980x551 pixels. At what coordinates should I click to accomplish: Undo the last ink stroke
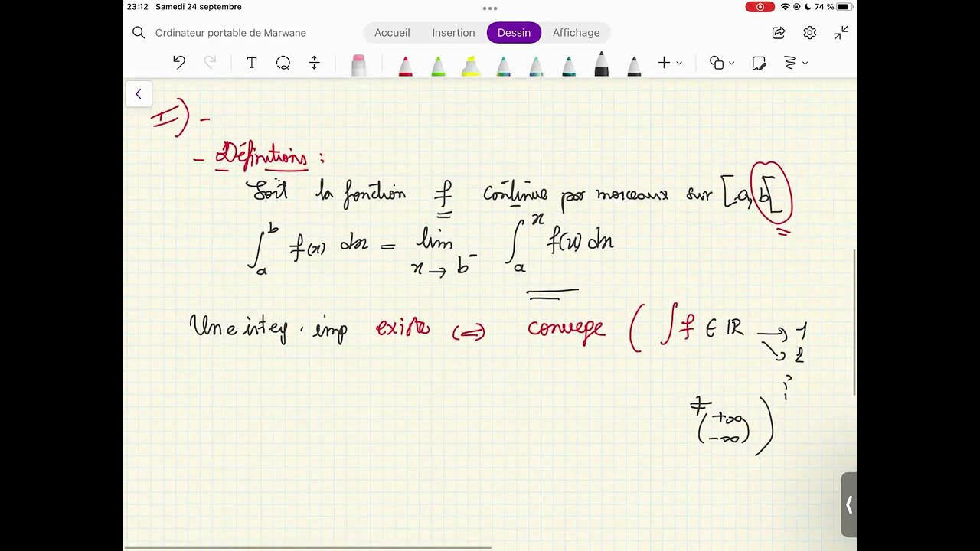pyautogui.click(x=179, y=63)
